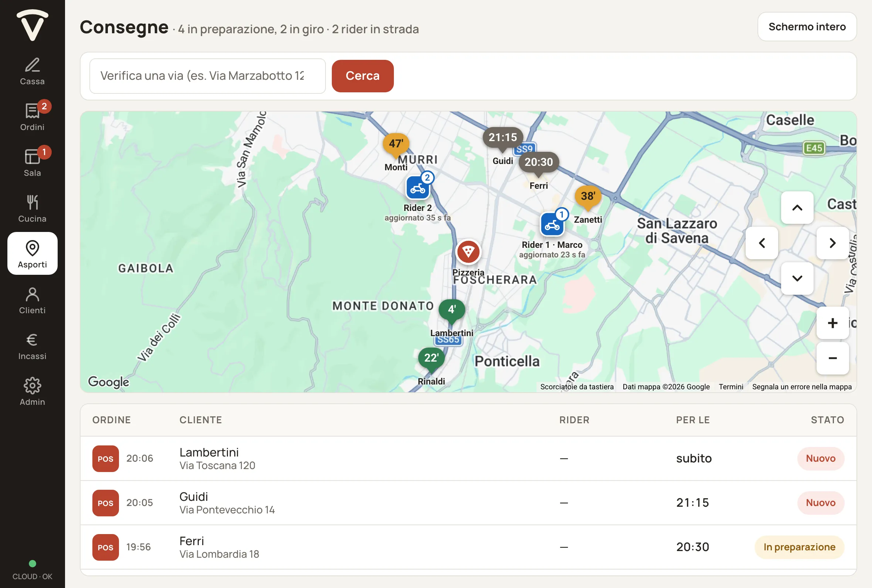Select the 22' Rinaldi delivery pin

click(x=431, y=359)
